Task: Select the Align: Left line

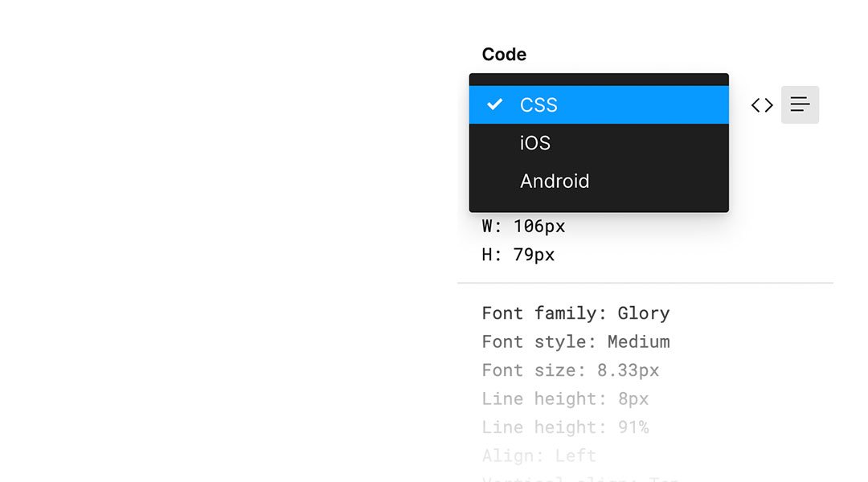Action: (x=538, y=456)
